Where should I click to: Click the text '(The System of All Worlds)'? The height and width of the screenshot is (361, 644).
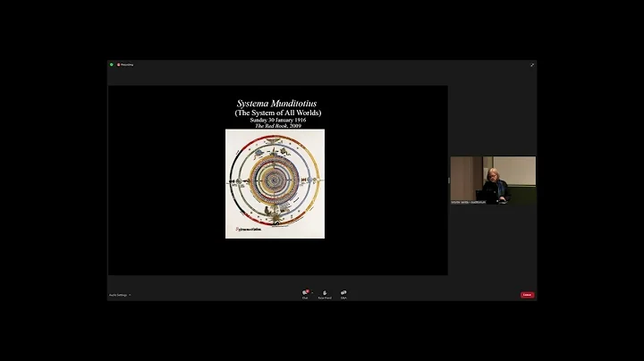278,113
